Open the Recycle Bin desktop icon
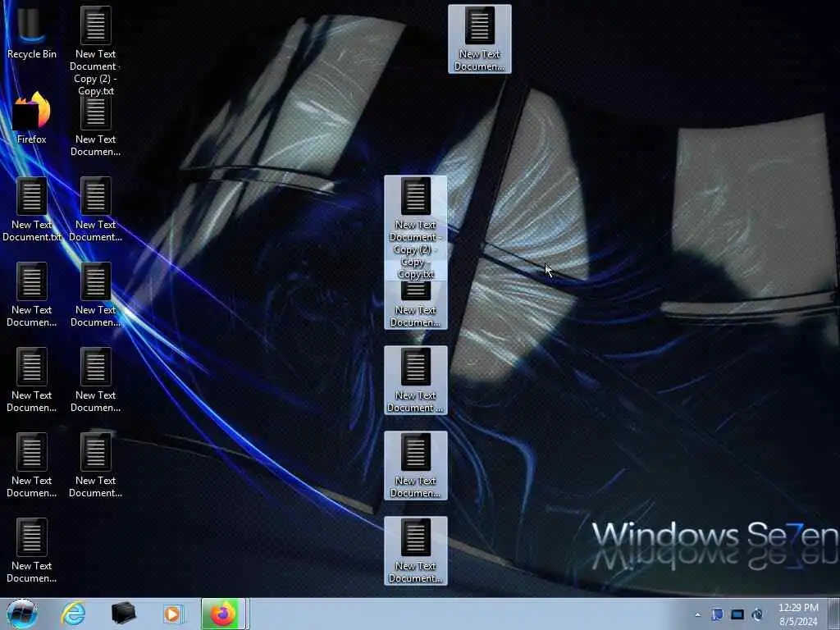 tap(32, 32)
